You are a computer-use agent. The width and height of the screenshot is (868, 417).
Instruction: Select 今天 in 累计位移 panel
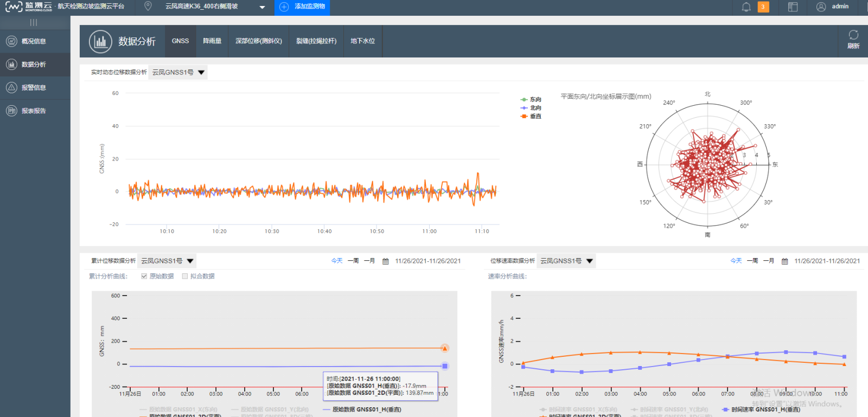(337, 261)
